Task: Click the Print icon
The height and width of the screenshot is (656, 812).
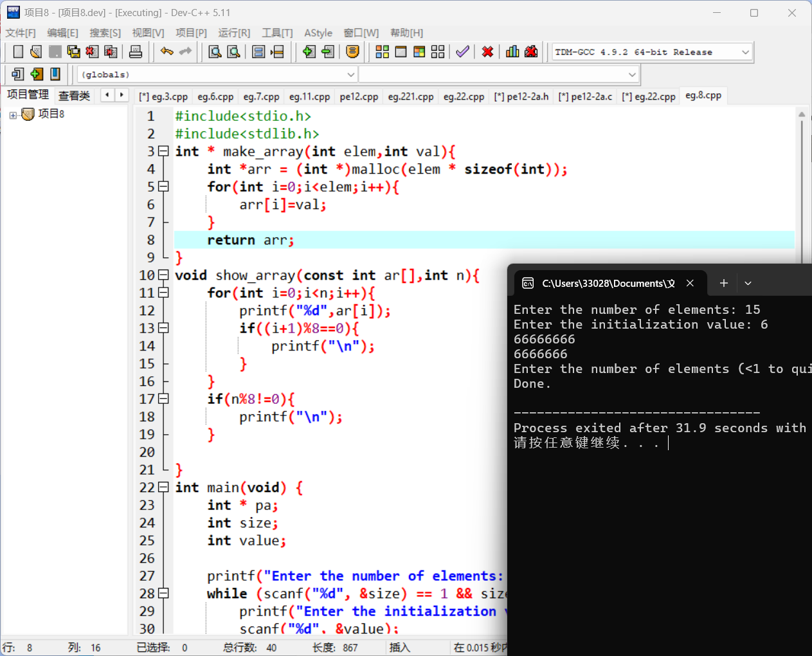Action: [136, 52]
